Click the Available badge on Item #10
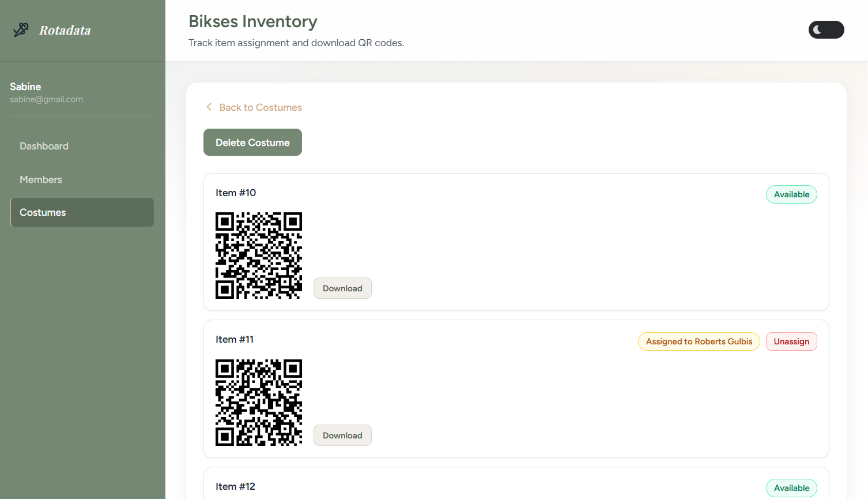Image resolution: width=868 pixels, height=499 pixels. pyautogui.click(x=791, y=194)
